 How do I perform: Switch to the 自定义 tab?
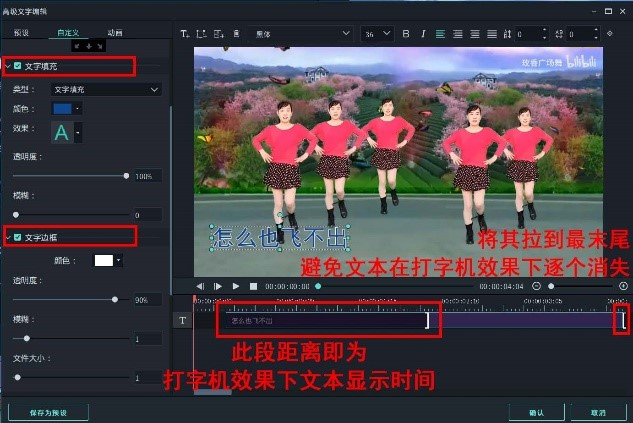point(68,33)
